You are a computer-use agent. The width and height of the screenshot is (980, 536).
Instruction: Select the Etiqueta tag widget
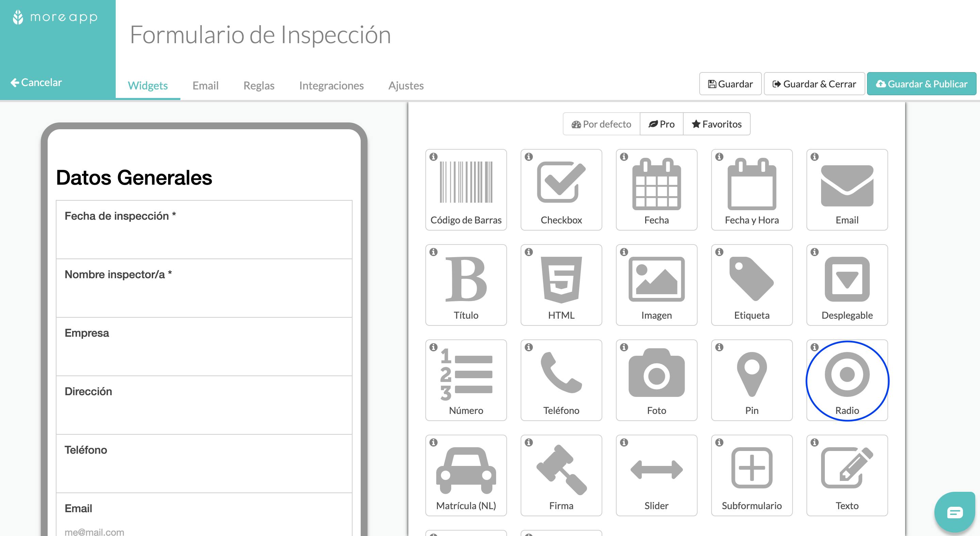pos(752,285)
